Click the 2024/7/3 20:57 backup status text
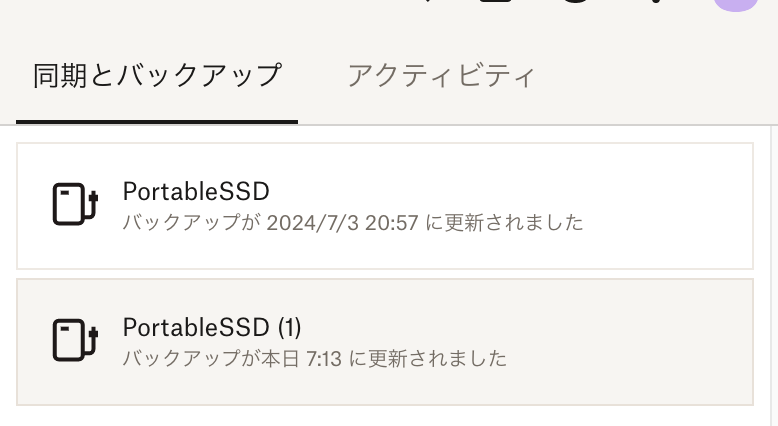778x426 pixels. [x=352, y=222]
